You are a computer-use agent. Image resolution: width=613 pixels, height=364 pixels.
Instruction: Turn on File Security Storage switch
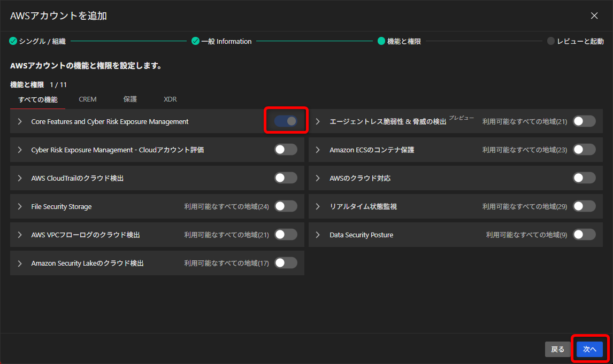pos(286,206)
